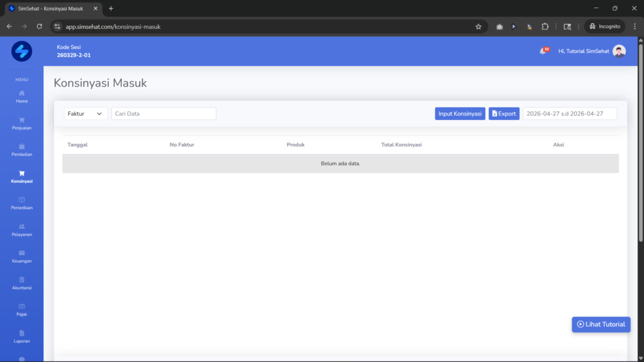Open the Laporan document icon
The width and height of the screenshot is (644, 362).
click(x=22, y=333)
